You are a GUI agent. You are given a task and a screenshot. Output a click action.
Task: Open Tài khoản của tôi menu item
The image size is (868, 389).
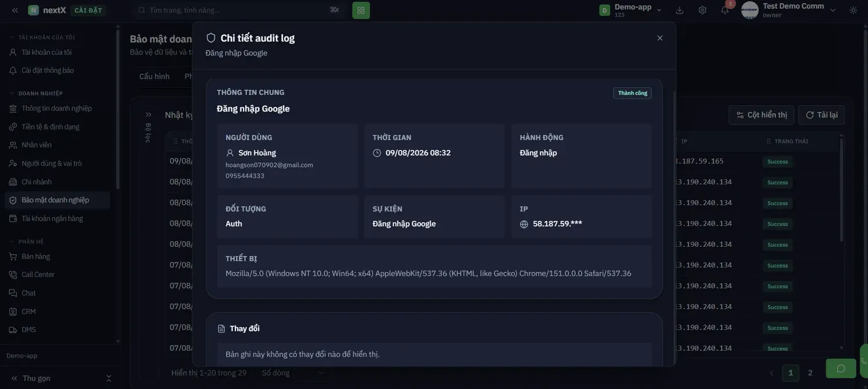[57, 52]
